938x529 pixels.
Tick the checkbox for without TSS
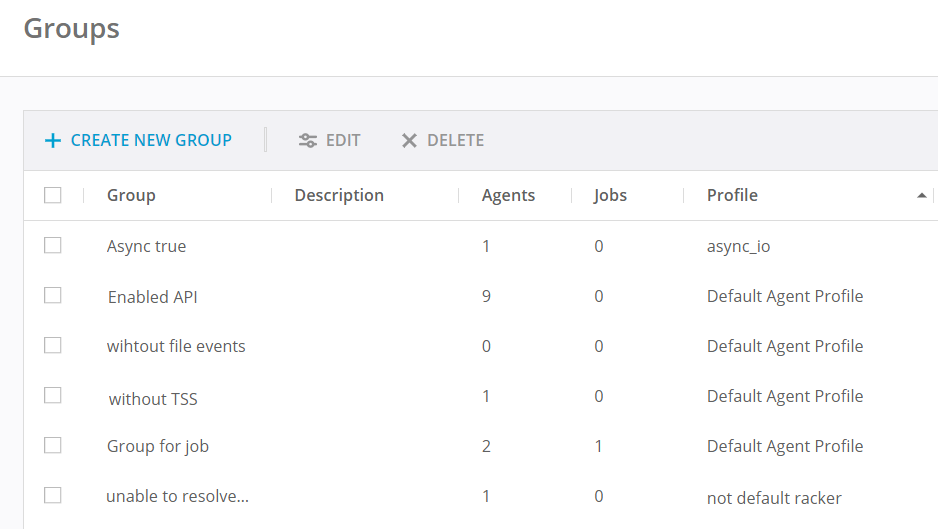pos(53,395)
